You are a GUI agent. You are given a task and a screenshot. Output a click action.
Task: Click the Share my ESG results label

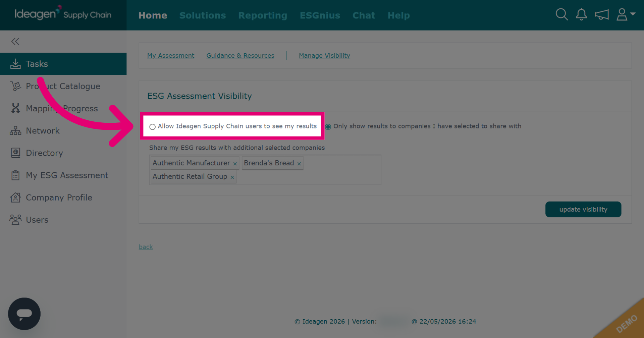(237, 148)
